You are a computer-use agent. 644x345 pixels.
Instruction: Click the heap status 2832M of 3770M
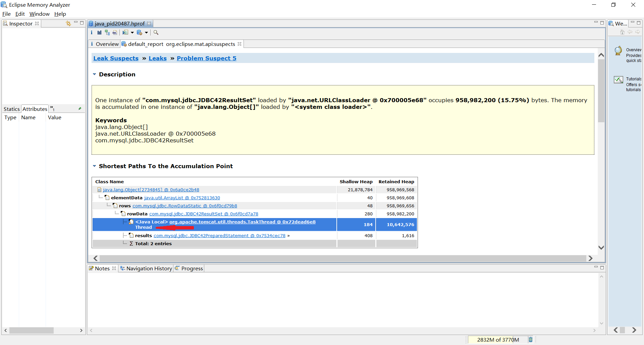pos(498,340)
